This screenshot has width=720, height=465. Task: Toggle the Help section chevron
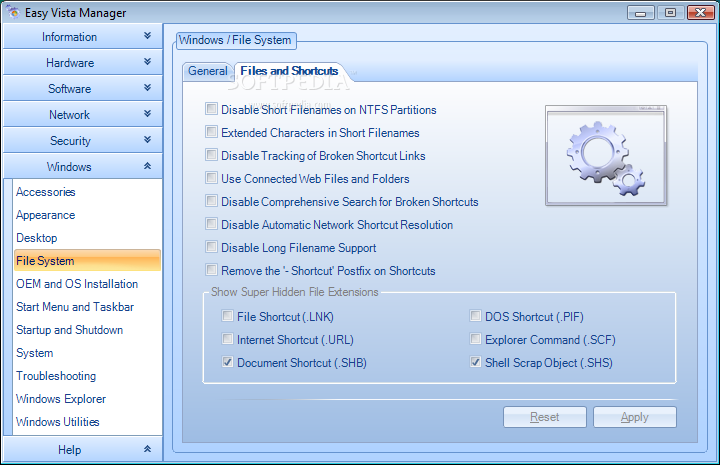147,448
